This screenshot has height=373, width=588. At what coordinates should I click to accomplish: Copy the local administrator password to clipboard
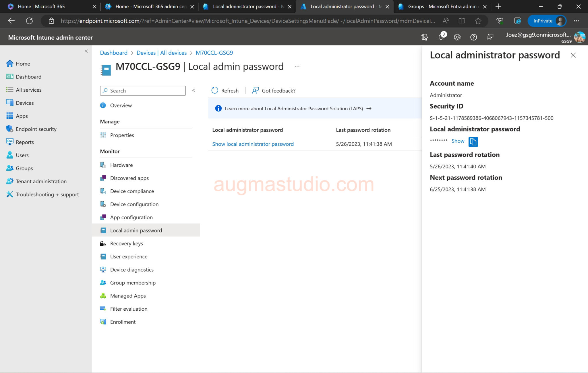coord(473,142)
